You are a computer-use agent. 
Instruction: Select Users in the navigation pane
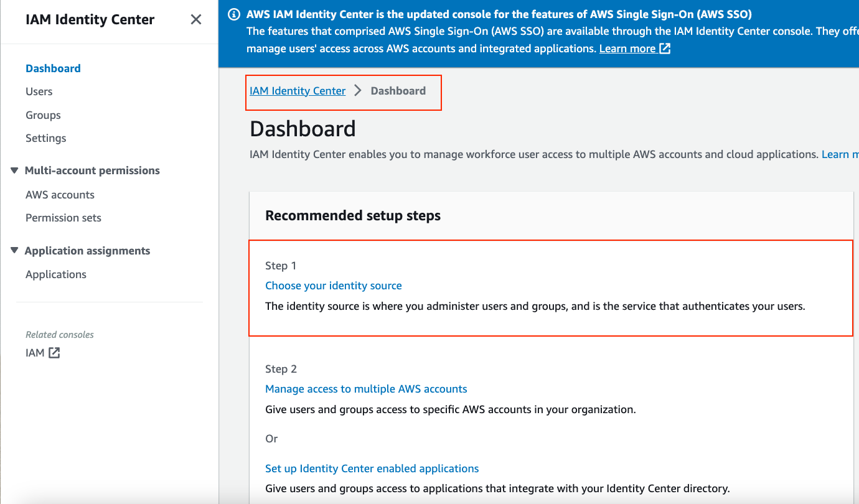click(x=39, y=91)
